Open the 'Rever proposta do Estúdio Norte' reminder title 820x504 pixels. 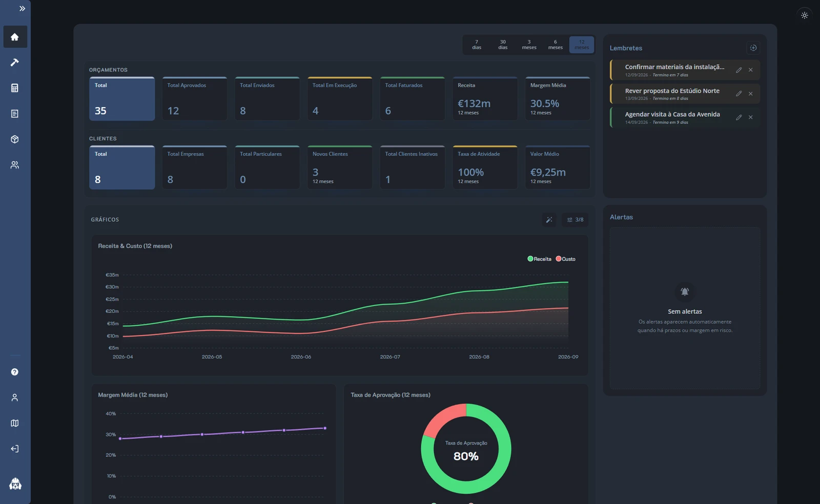(x=672, y=91)
